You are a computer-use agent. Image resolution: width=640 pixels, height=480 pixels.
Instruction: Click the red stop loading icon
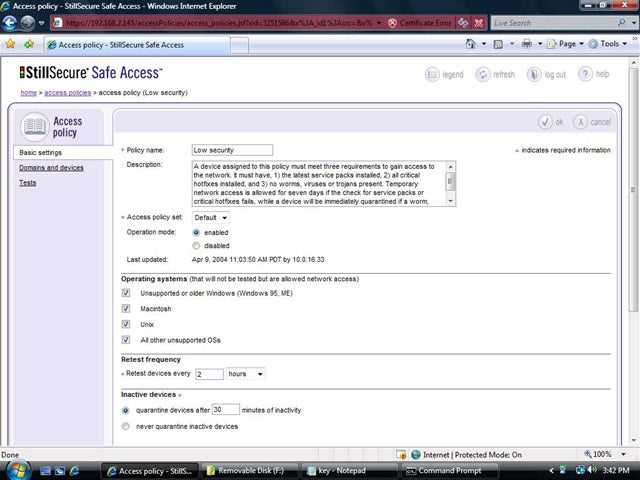pos(478,23)
